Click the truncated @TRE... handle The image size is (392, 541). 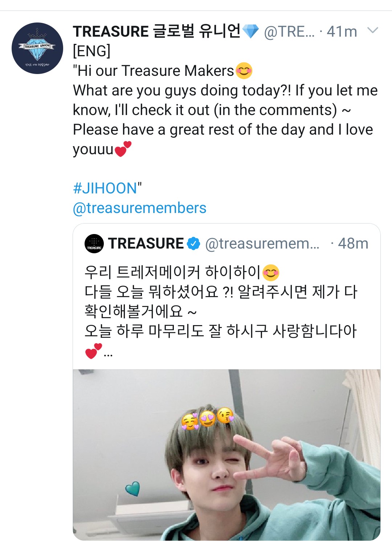289,32
